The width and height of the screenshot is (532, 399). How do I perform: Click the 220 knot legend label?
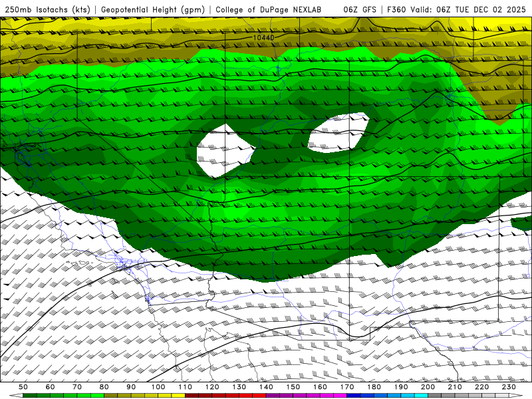click(x=481, y=387)
